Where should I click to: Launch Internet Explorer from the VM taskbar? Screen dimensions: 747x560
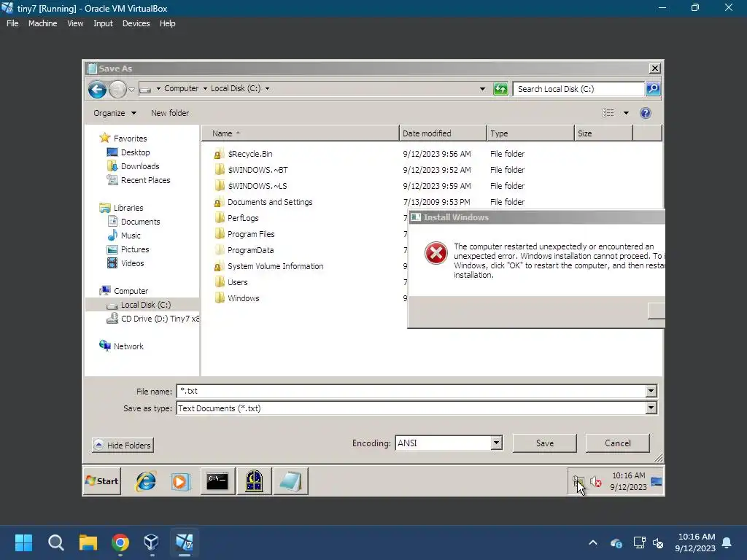pyautogui.click(x=146, y=481)
